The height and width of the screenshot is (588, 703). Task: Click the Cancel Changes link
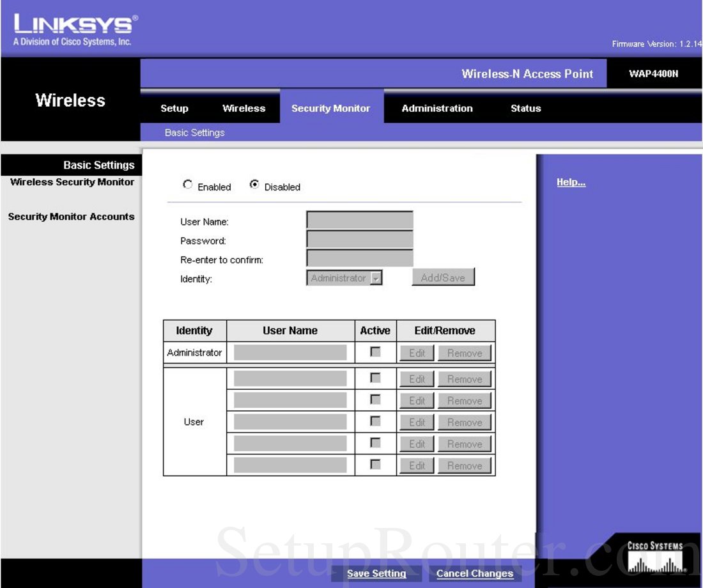[475, 573]
